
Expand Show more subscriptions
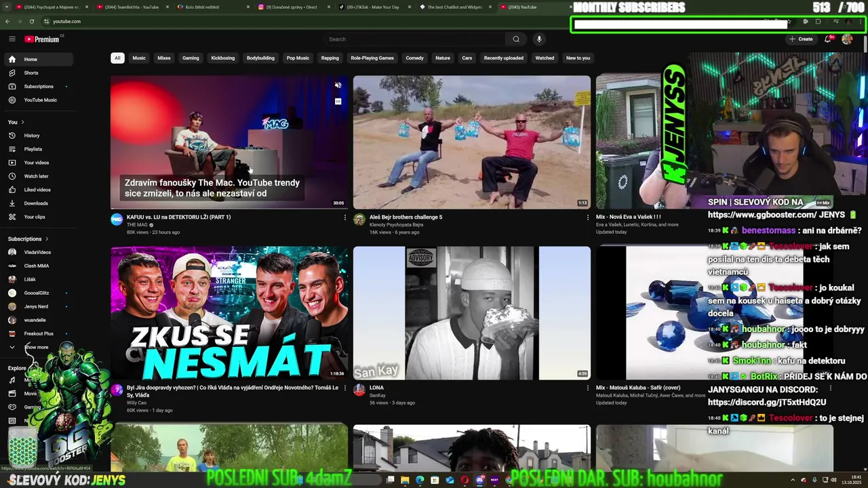38,347
